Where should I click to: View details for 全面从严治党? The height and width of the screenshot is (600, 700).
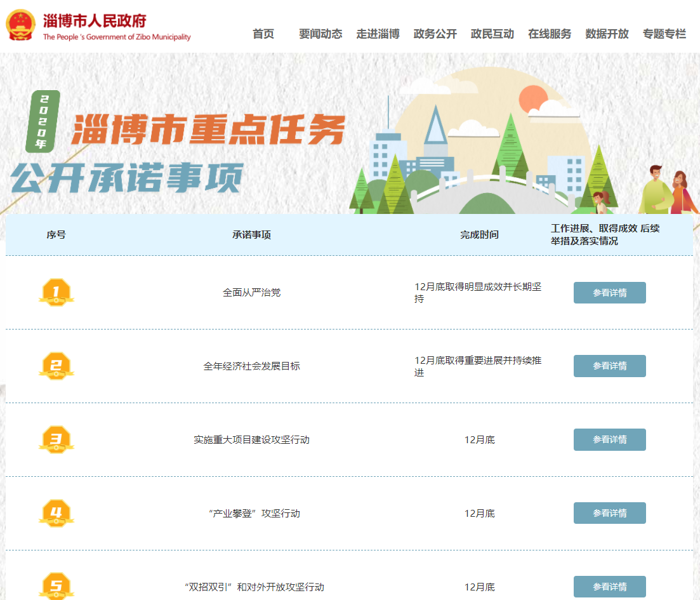pyautogui.click(x=609, y=293)
